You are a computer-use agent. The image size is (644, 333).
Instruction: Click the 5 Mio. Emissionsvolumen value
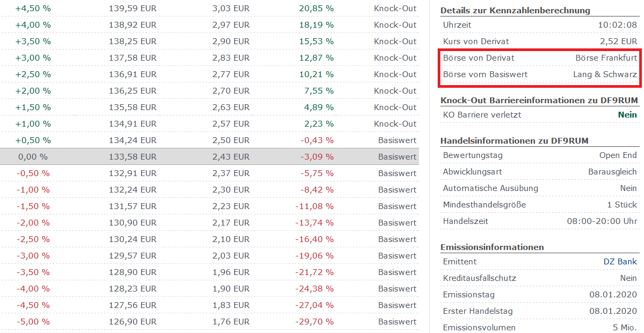[x=625, y=327]
